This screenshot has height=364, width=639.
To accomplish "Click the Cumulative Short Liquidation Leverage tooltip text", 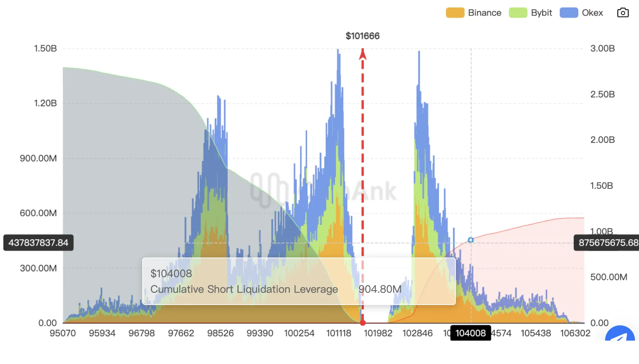I will pos(244,289).
